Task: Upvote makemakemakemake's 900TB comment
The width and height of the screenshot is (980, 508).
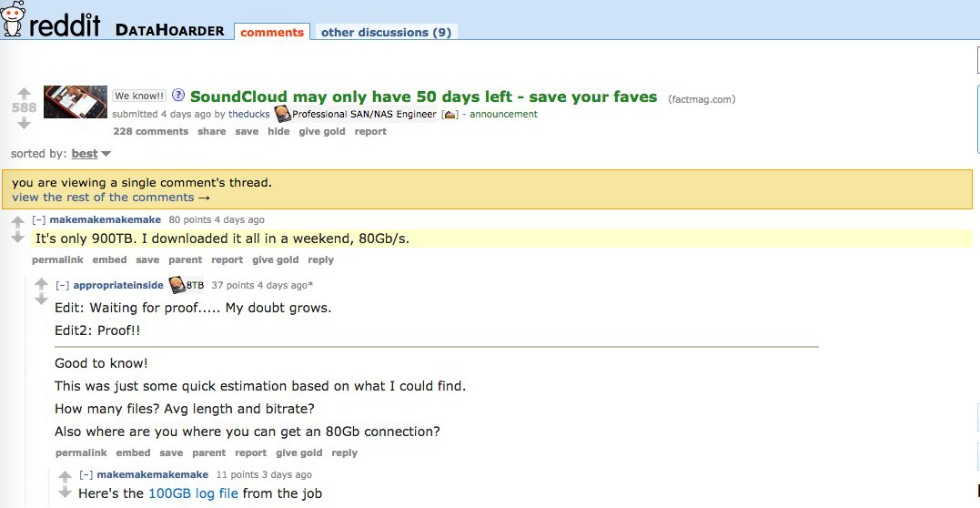Action: point(17,222)
